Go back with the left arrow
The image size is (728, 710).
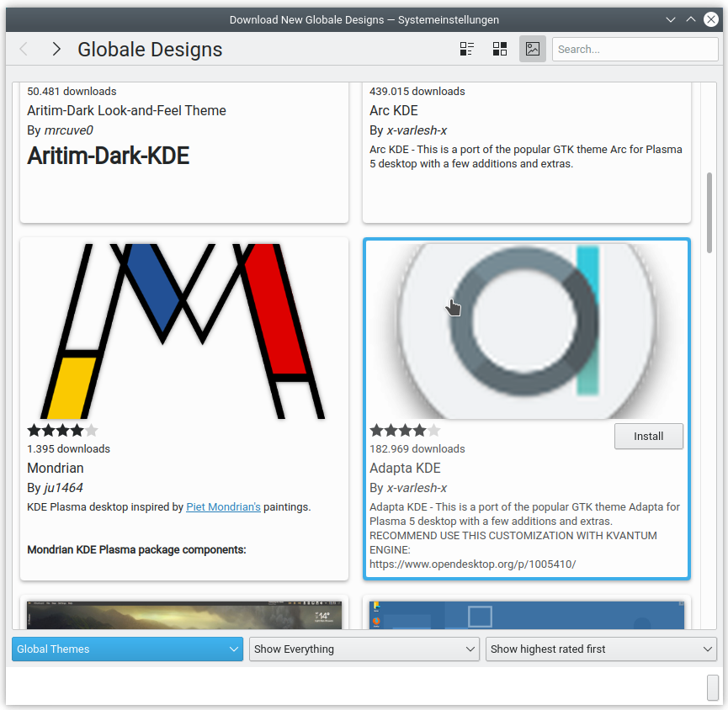coord(24,49)
